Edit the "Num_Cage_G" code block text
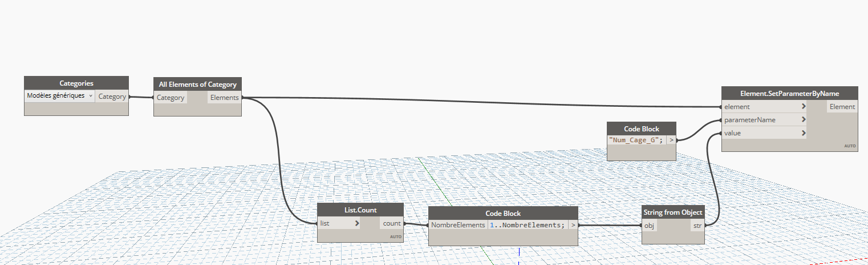The width and height of the screenshot is (868, 265). click(x=636, y=139)
